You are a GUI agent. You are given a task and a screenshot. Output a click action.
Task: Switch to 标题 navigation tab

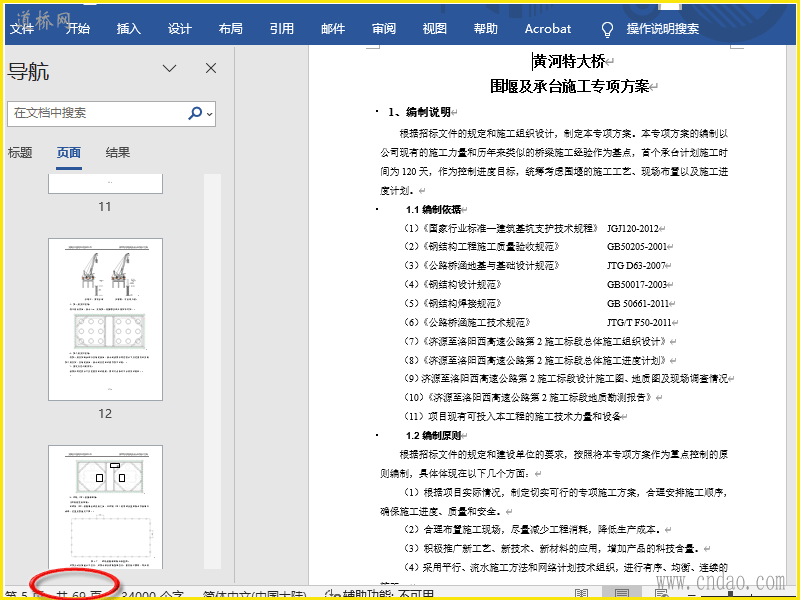coord(20,153)
